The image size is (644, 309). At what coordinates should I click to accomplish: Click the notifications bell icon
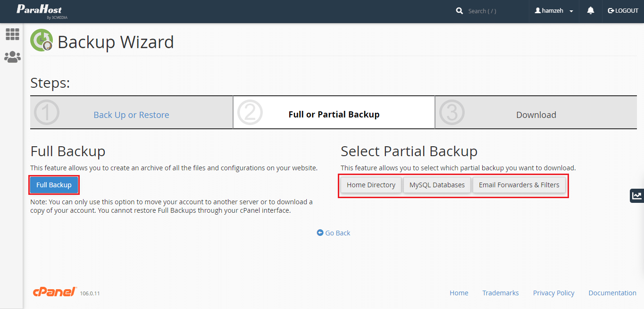pos(590,11)
